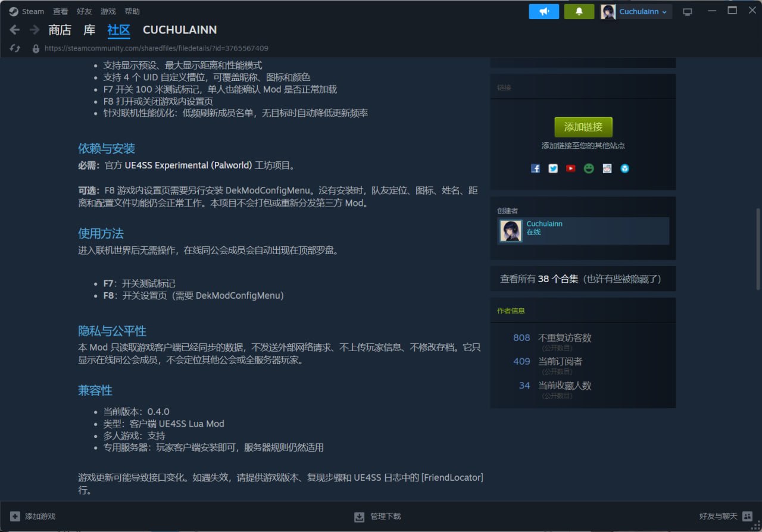Open notifications with the green bell button
Image resolution: width=762 pixels, height=532 pixels.
(x=579, y=11)
